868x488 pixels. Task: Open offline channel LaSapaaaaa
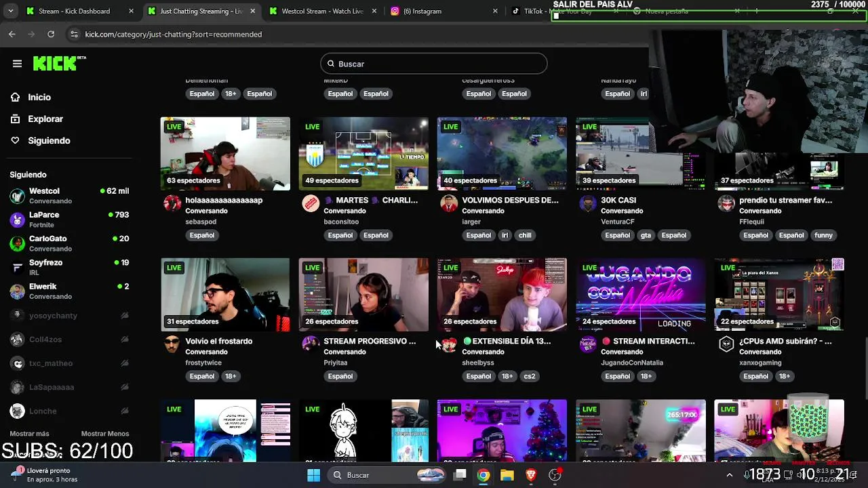tap(69, 387)
